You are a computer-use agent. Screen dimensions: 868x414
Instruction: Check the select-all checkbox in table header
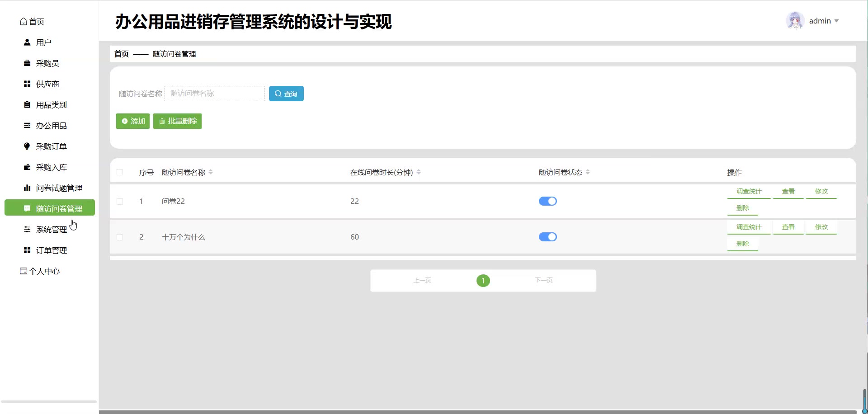click(120, 172)
